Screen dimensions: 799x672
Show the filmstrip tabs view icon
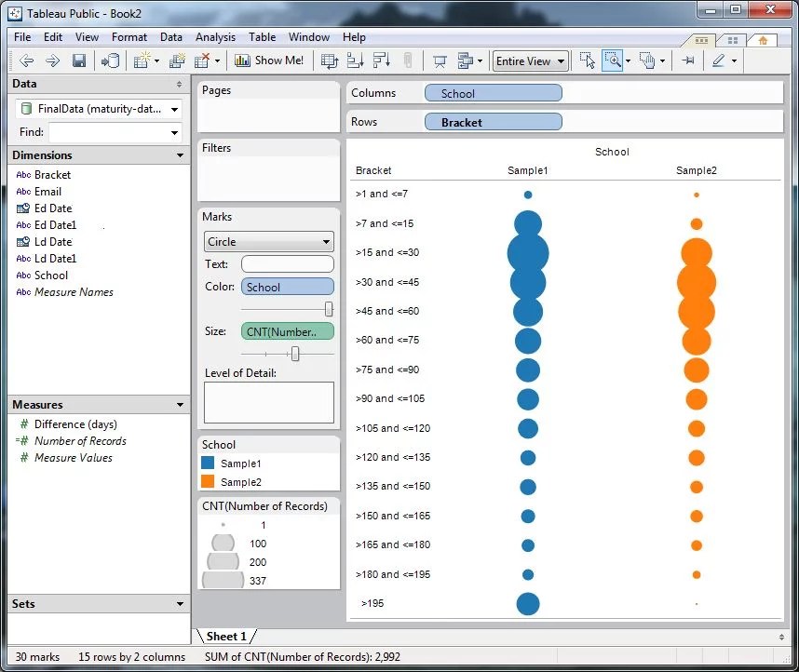pyautogui.click(x=701, y=40)
